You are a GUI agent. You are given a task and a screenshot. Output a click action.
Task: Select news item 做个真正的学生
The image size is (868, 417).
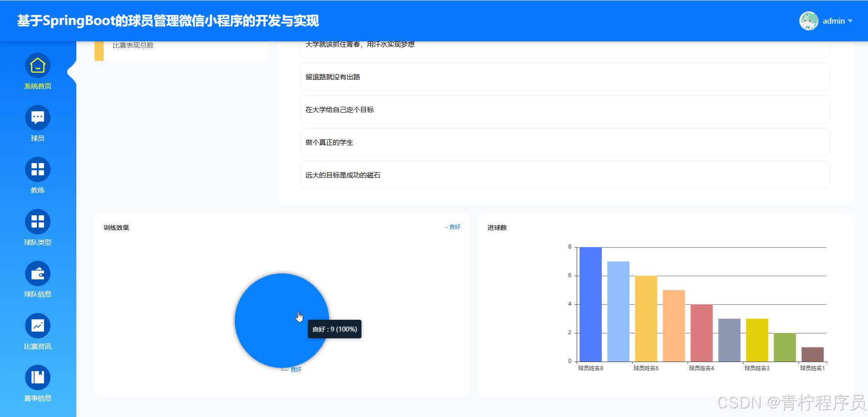565,143
